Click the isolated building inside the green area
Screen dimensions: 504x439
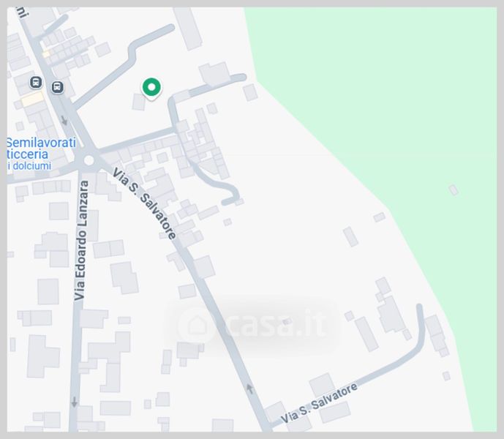pos(454,190)
